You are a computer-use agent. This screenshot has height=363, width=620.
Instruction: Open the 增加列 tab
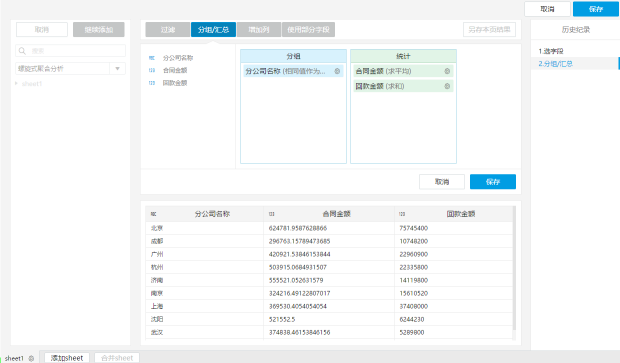[259, 30]
